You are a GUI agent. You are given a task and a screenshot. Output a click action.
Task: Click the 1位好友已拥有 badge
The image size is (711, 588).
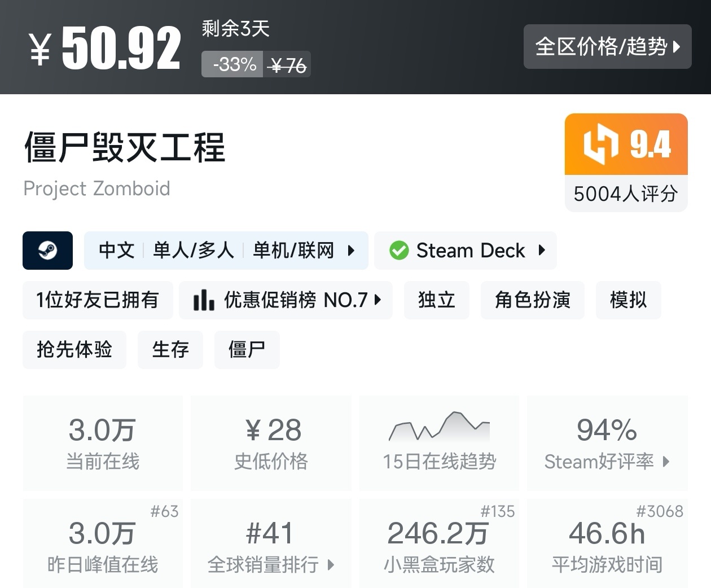(97, 300)
